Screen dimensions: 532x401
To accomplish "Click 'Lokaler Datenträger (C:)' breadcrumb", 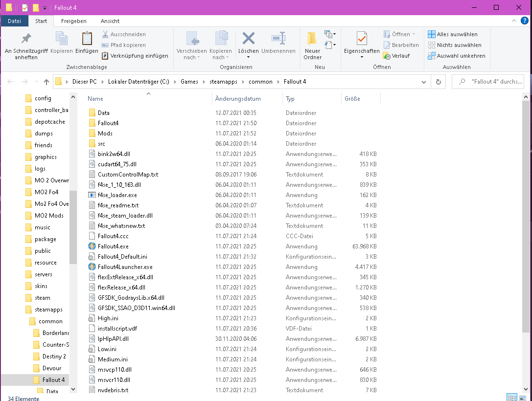I will 139,82.
